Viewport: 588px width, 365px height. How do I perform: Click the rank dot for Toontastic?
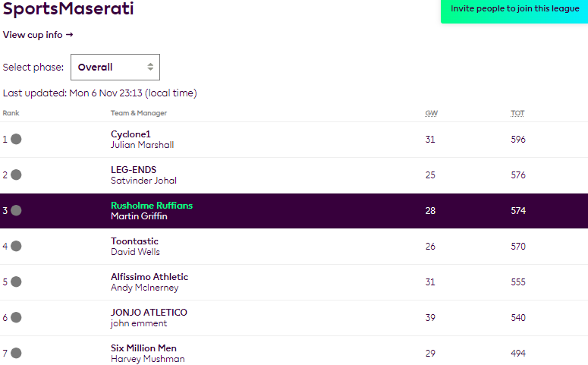click(x=16, y=246)
